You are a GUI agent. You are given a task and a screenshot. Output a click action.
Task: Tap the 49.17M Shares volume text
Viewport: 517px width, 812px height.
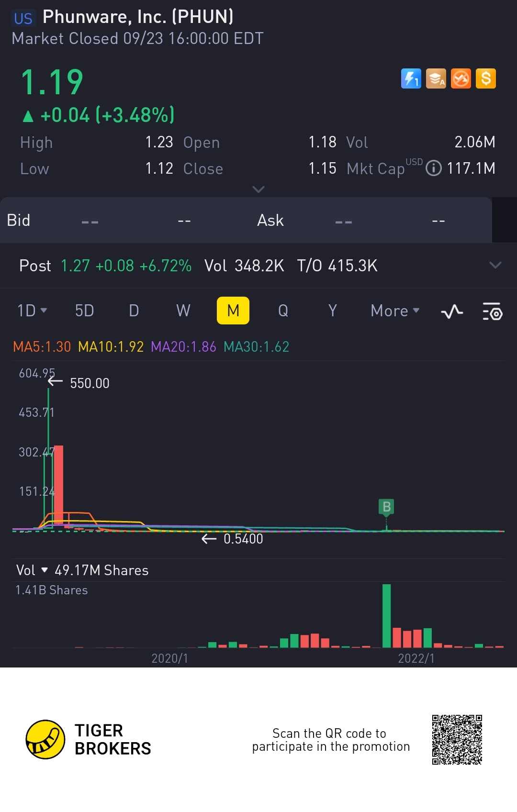tap(101, 570)
